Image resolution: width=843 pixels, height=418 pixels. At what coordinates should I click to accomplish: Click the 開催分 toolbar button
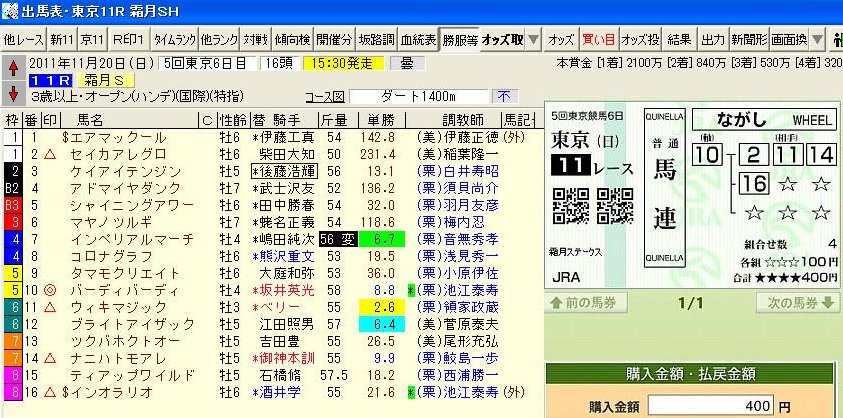(x=334, y=39)
